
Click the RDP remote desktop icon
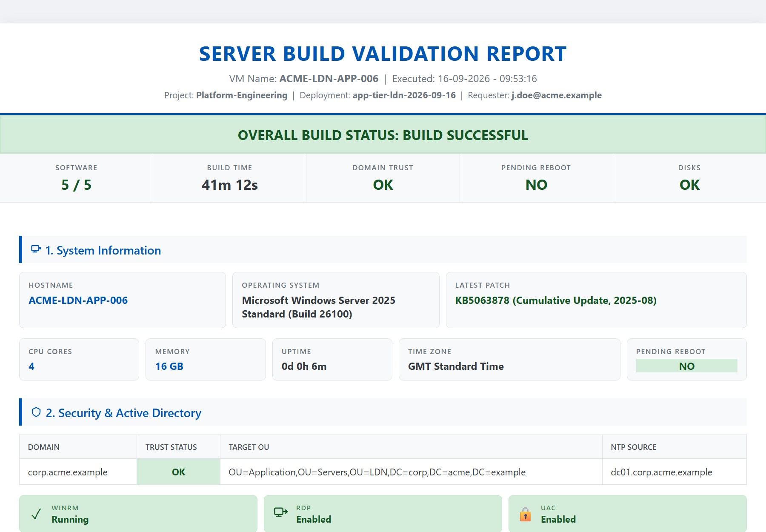(x=281, y=512)
